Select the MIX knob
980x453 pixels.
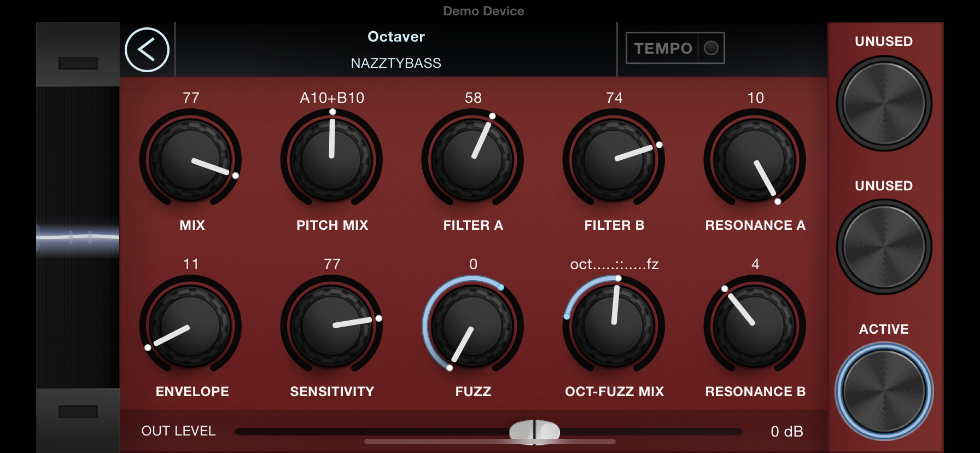(x=190, y=159)
